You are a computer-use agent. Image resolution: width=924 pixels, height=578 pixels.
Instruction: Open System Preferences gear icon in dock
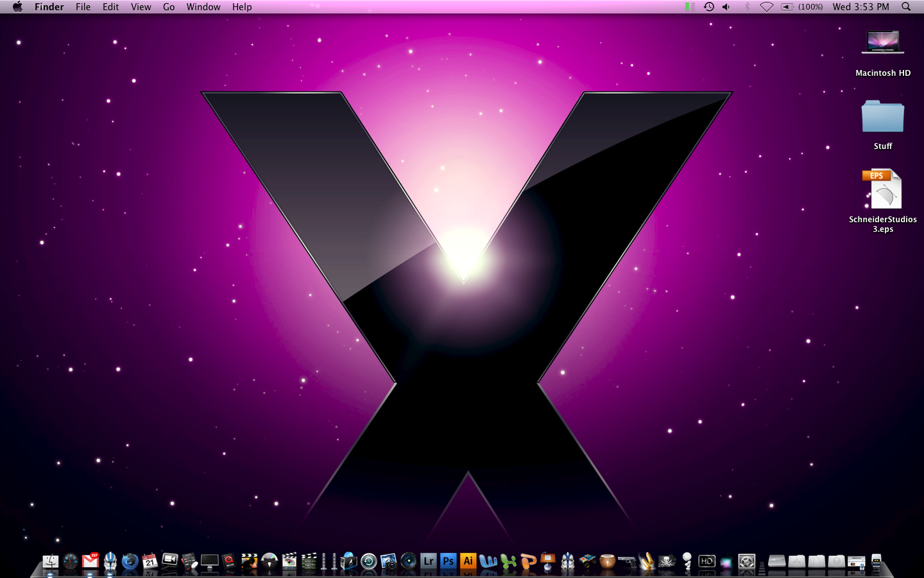tap(746, 561)
